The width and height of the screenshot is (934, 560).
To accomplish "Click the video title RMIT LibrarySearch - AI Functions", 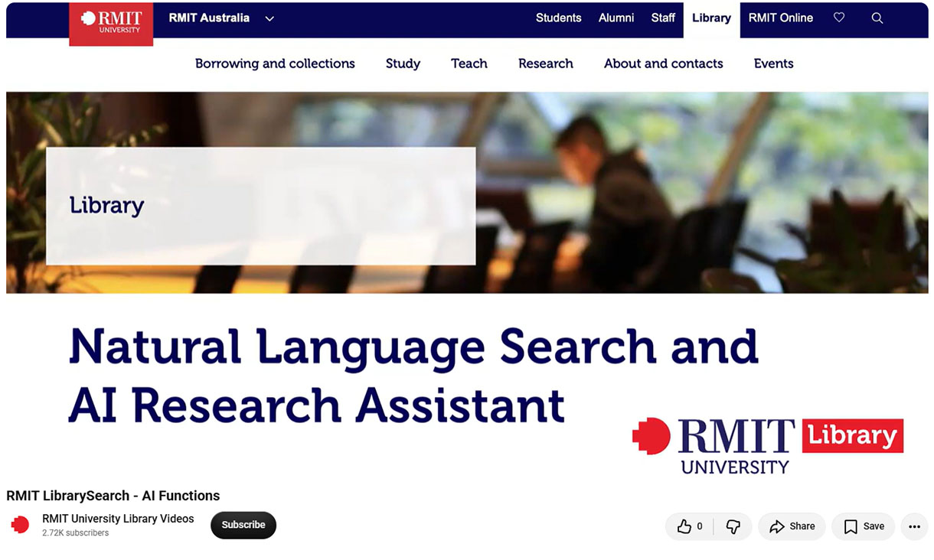I will click(x=113, y=496).
